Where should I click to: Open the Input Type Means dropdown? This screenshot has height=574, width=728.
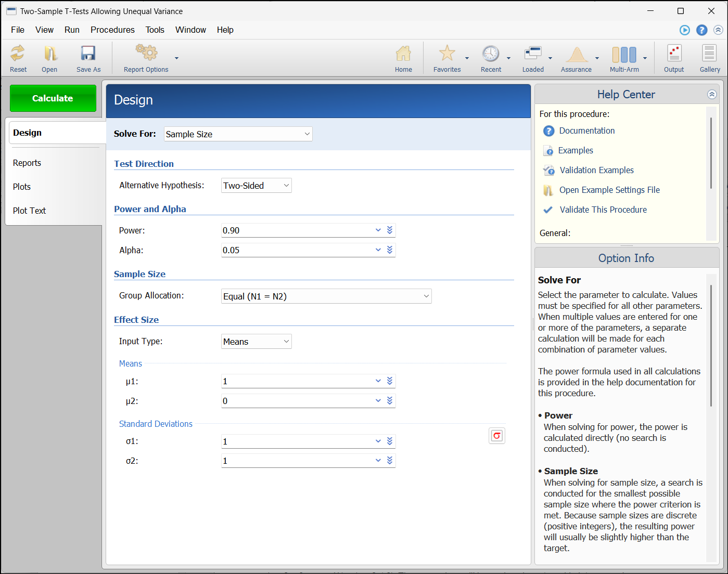pyautogui.click(x=256, y=342)
